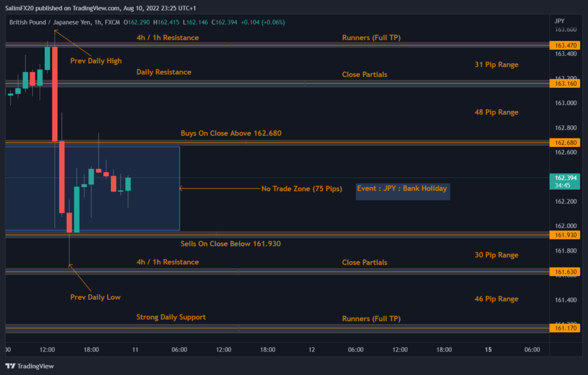
Task: Click the Prev Daily Low text label
Action: click(x=95, y=297)
